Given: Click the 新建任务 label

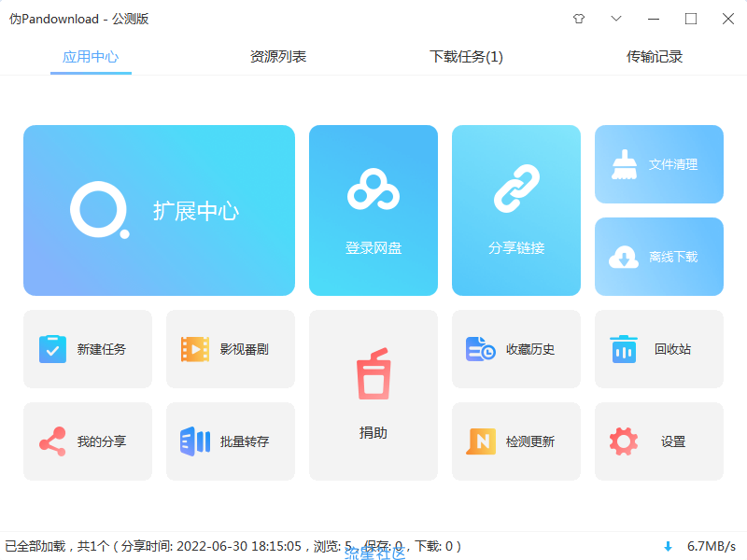Looking at the screenshot, I should click(x=102, y=349).
